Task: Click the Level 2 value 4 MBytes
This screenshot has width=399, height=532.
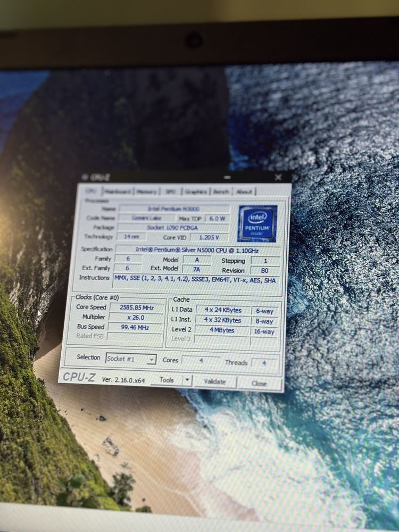Action: [x=222, y=330]
